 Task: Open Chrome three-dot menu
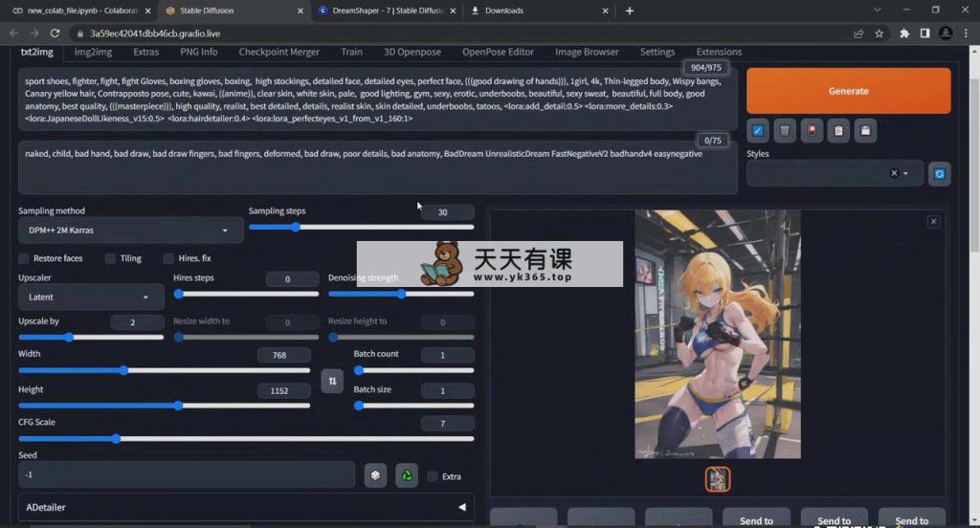tap(967, 33)
